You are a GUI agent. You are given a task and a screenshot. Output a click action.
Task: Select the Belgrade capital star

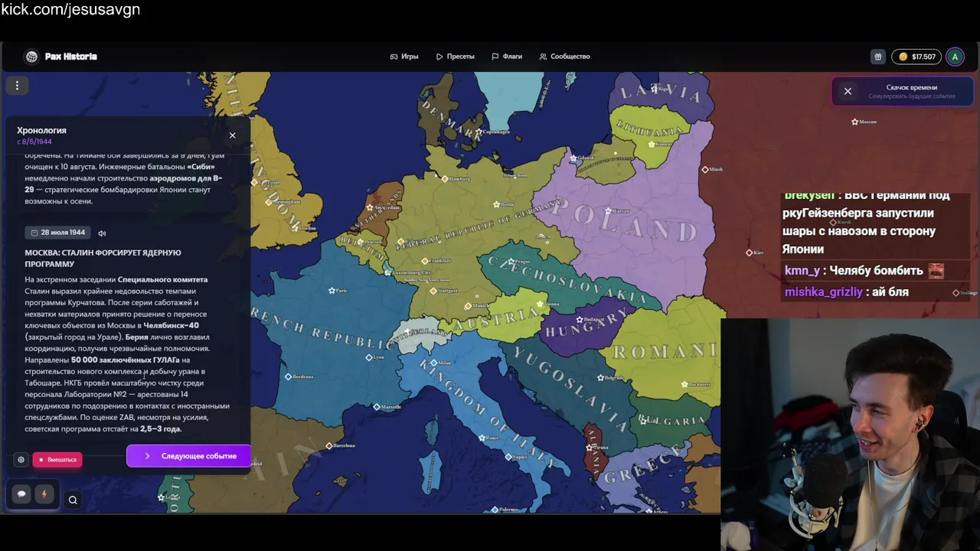point(600,378)
